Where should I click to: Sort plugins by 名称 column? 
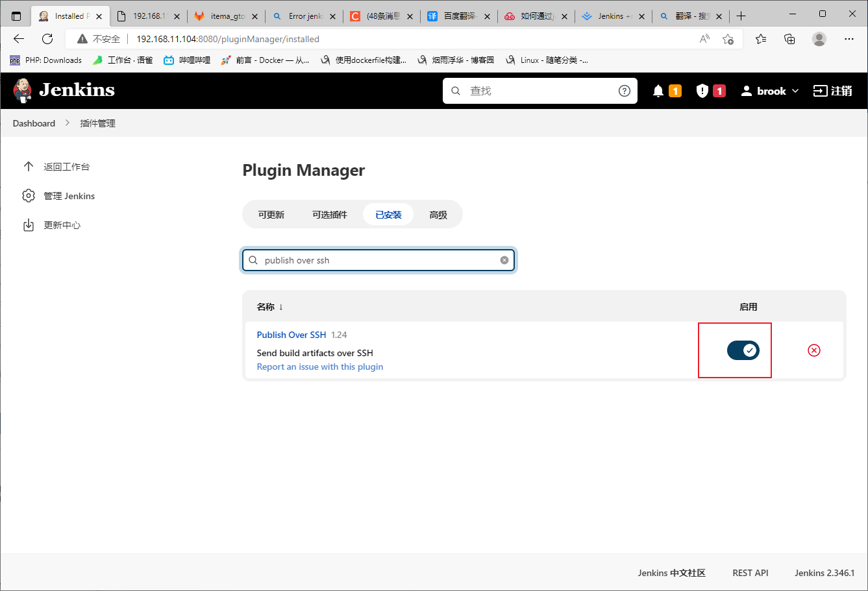[x=270, y=307]
